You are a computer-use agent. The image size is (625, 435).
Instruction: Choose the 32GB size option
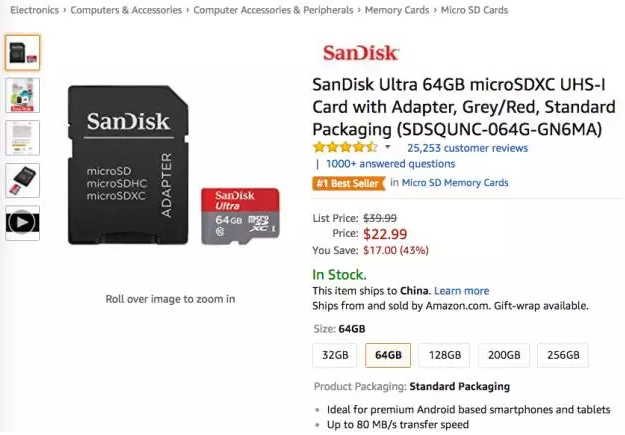tap(335, 355)
